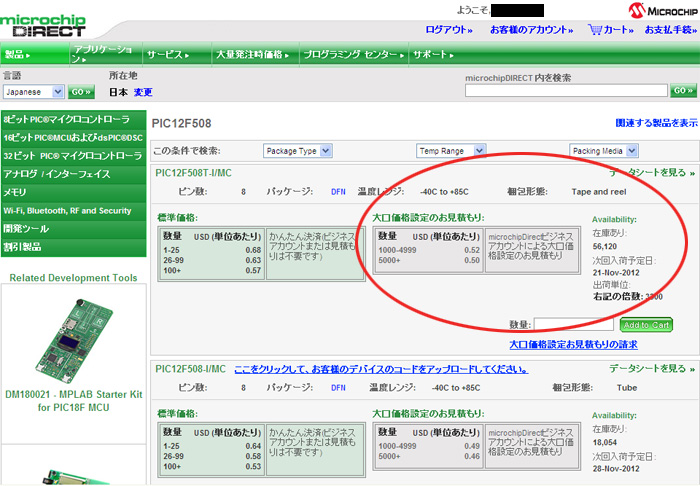The image size is (700, 486).
Task: Click 関連する製品を表示 link
Action: pos(656,123)
